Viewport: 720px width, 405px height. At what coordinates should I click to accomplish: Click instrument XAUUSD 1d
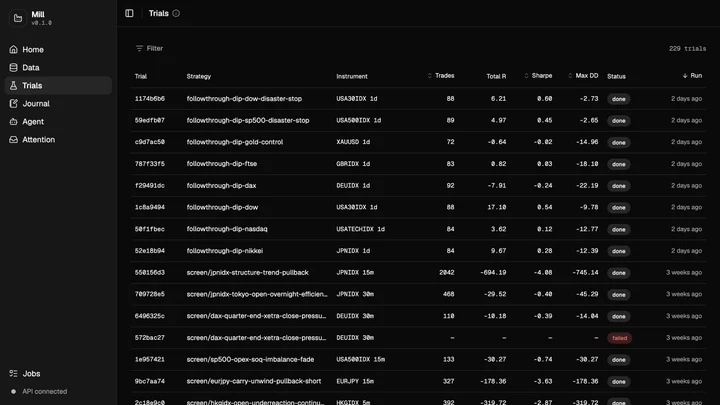coord(353,142)
